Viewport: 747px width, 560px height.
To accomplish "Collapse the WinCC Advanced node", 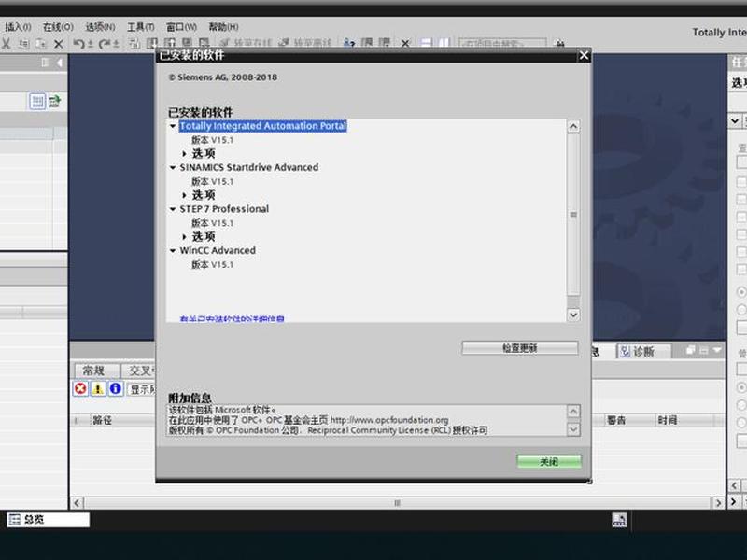I will [173, 250].
